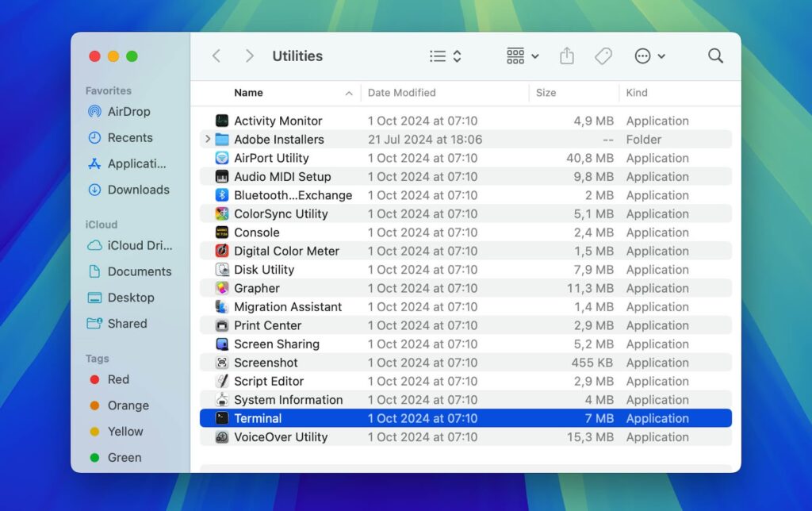Screen dimensions: 812x511
Task: Click the Digital Color Meter icon
Action: pos(222,251)
